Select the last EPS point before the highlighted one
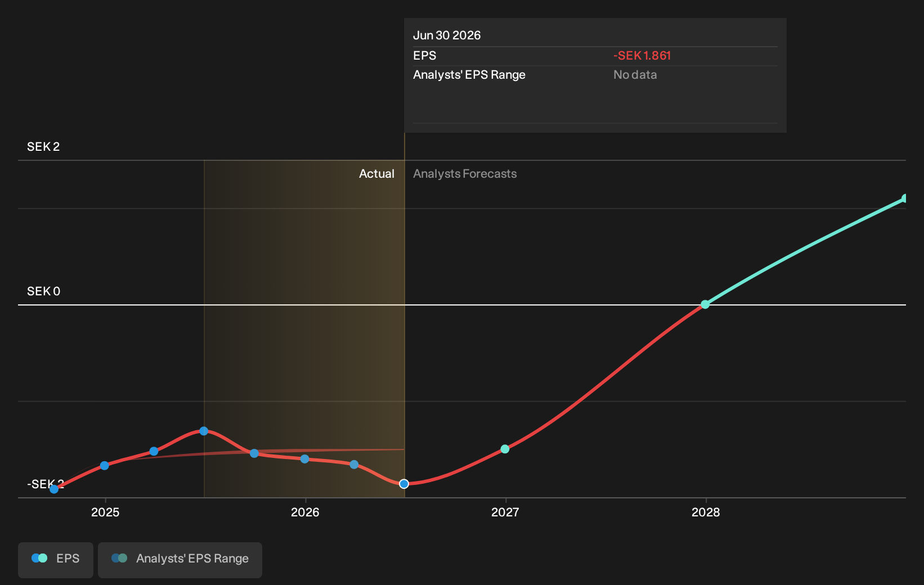Screen dimensions: 924x585 354,465
